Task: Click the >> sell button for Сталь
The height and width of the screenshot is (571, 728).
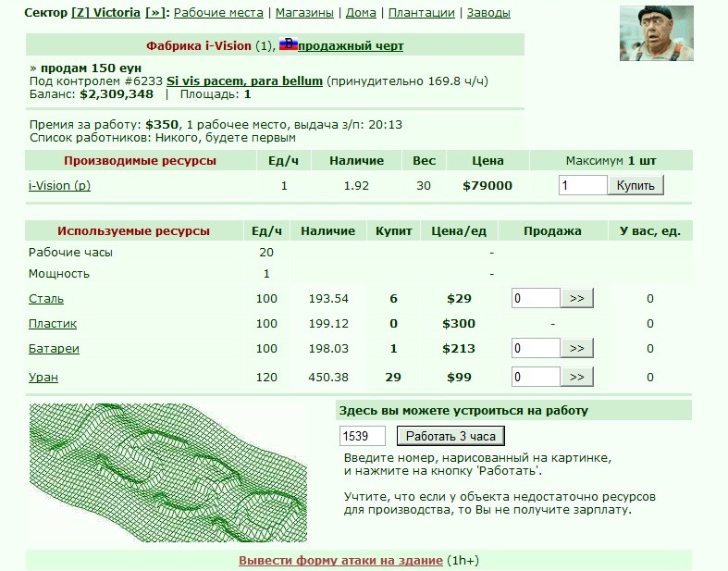Action: point(577,298)
